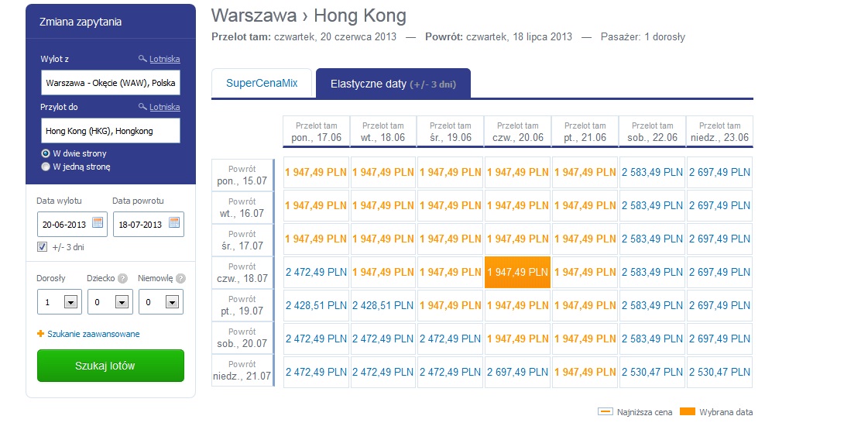Click the plus icon beside Szukanie zaawansowane
Viewport: 868px width, 440px height.
pyautogui.click(x=40, y=334)
